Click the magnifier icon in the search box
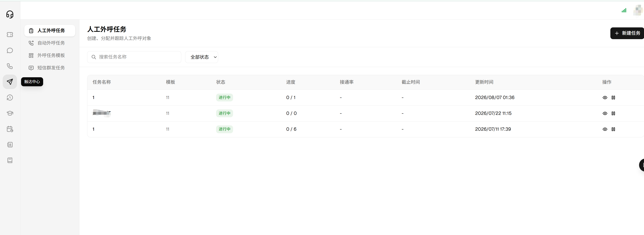The image size is (644, 235). [x=94, y=57]
